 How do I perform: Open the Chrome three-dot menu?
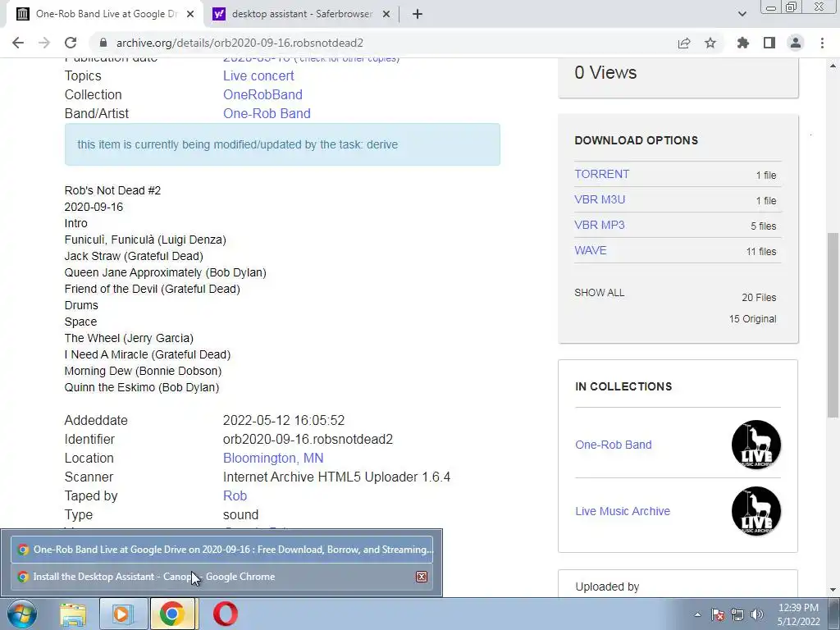point(822,43)
